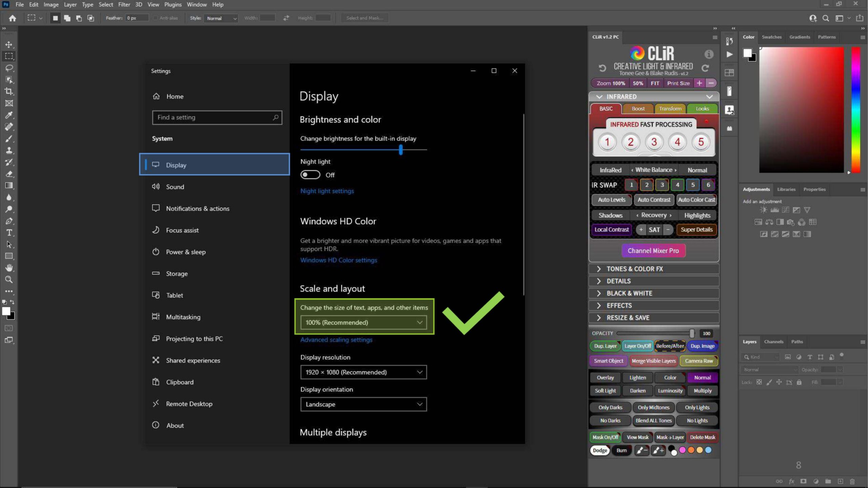Expand TONES & COLOR FX section
This screenshot has height=488, width=868.
point(653,269)
